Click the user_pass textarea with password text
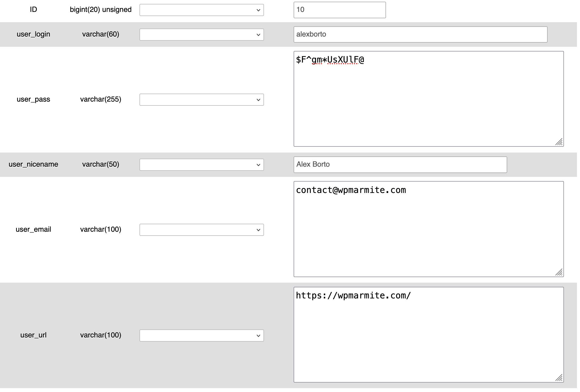Image resolution: width=580 pixels, height=392 pixels. tap(429, 99)
